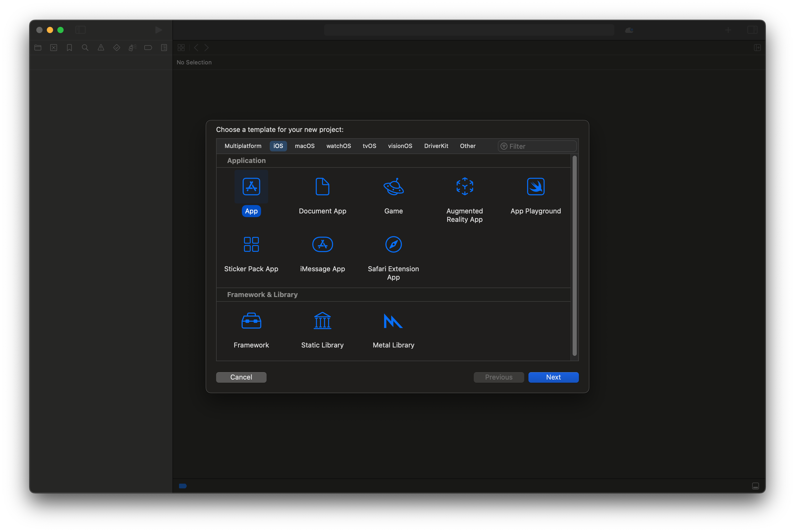The image size is (795, 532).
Task: Switch to the macOS tab
Action: pos(304,146)
